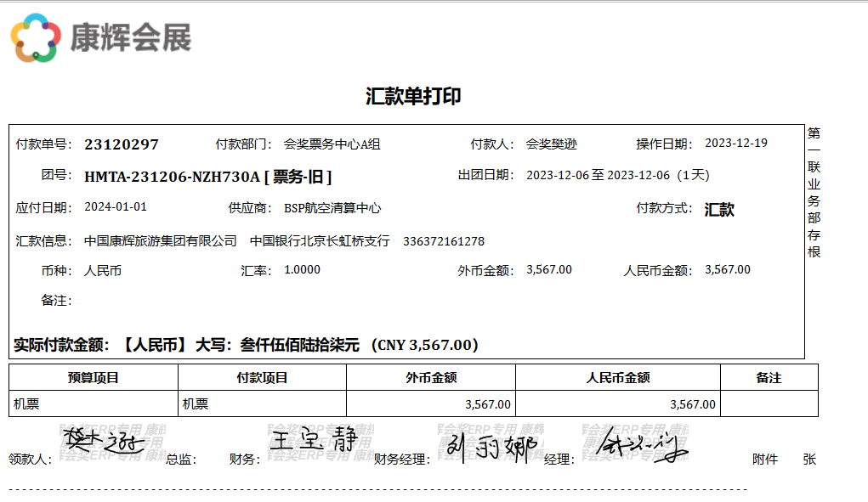
Task: Click the 康辉会展 company name text
Action: point(130,38)
